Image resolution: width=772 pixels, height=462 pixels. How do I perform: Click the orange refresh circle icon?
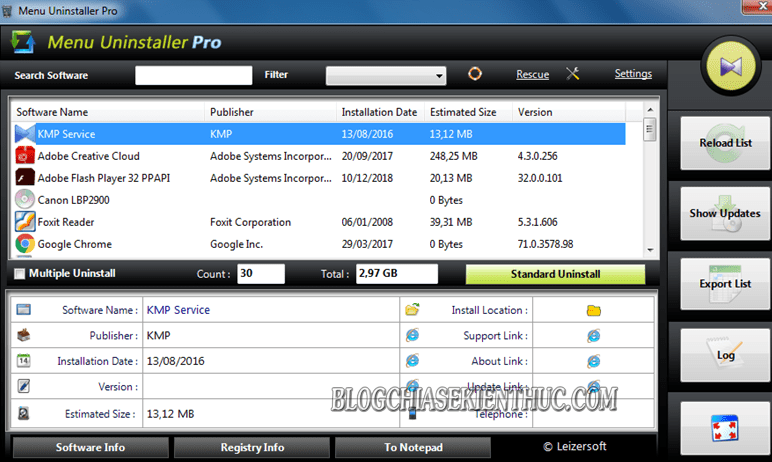(475, 74)
